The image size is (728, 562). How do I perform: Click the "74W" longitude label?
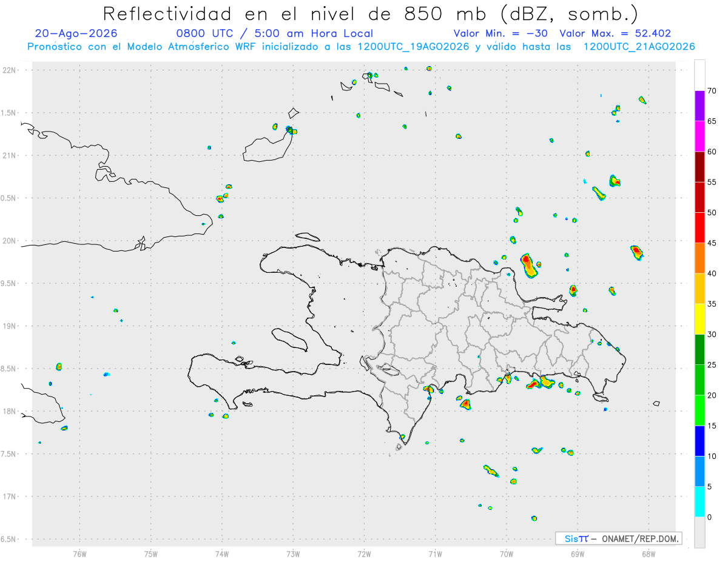[x=222, y=554]
